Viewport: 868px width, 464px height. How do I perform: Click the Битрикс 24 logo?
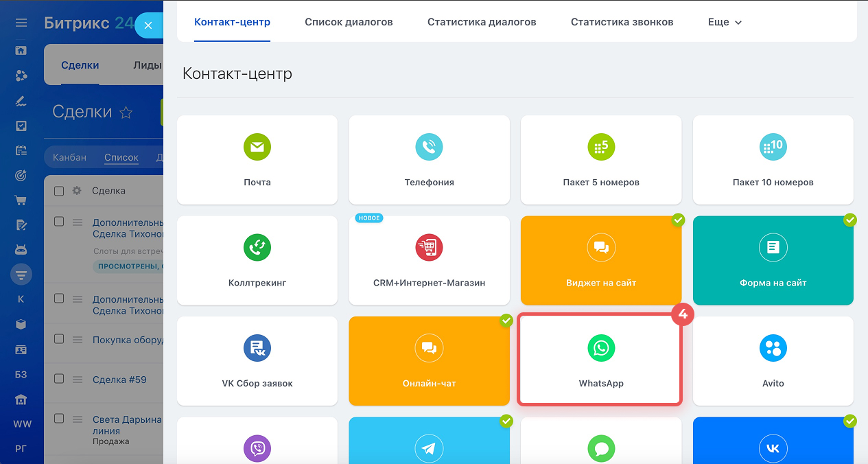pos(89,23)
